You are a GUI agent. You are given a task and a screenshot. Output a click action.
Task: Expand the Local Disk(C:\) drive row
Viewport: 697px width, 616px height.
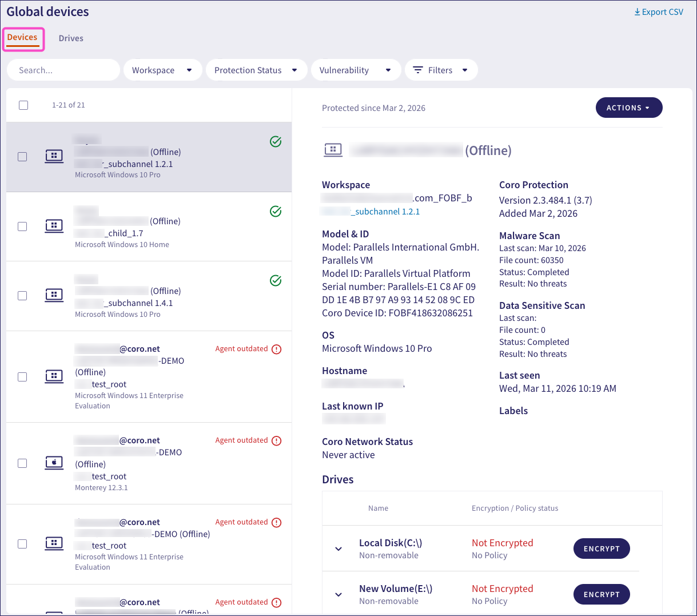click(338, 549)
